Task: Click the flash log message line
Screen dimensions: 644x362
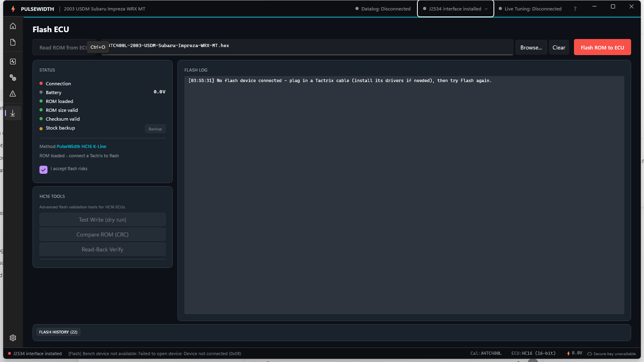Action: pyautogui.click(x=340, y=80)
